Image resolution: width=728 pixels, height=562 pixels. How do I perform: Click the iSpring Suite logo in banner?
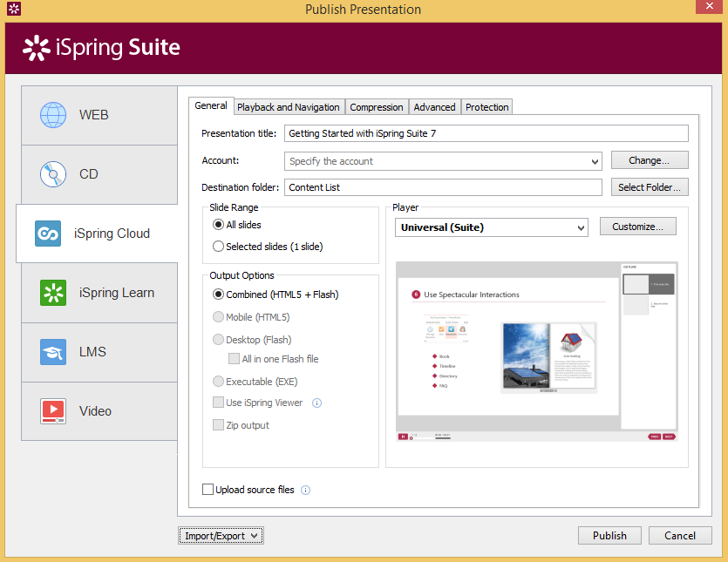point(101,47)
